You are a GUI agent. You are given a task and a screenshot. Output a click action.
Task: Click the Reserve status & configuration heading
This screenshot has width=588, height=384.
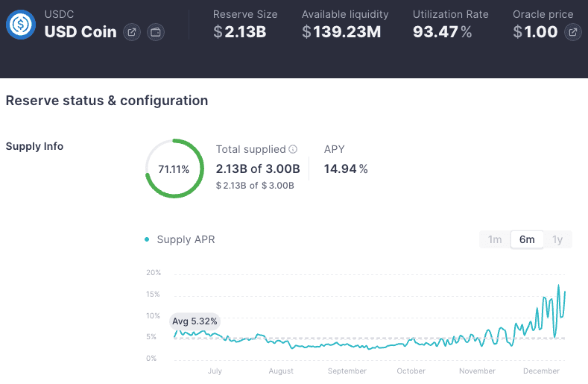click(107, 101)
